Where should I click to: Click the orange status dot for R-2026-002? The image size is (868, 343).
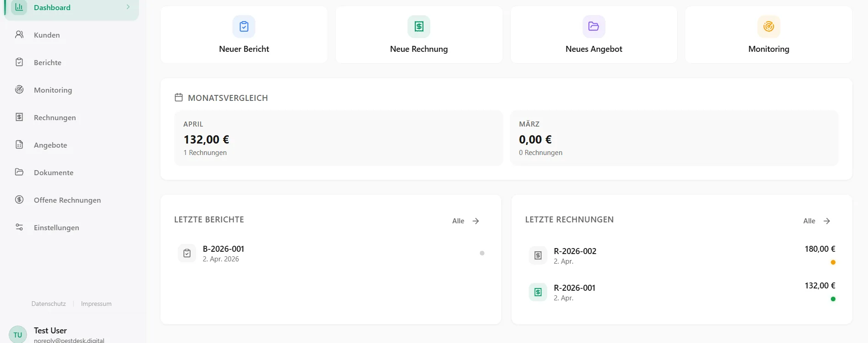coord(833,262)
